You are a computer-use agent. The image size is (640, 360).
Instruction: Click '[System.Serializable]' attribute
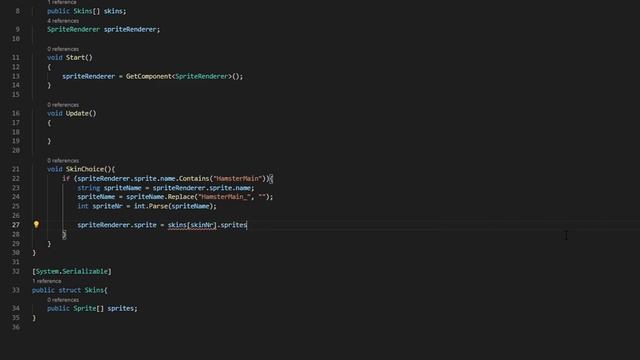tap(72, 271)
